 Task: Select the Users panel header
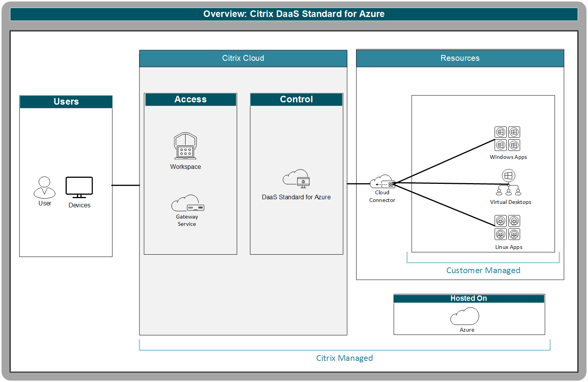click(x=66, y=102)
